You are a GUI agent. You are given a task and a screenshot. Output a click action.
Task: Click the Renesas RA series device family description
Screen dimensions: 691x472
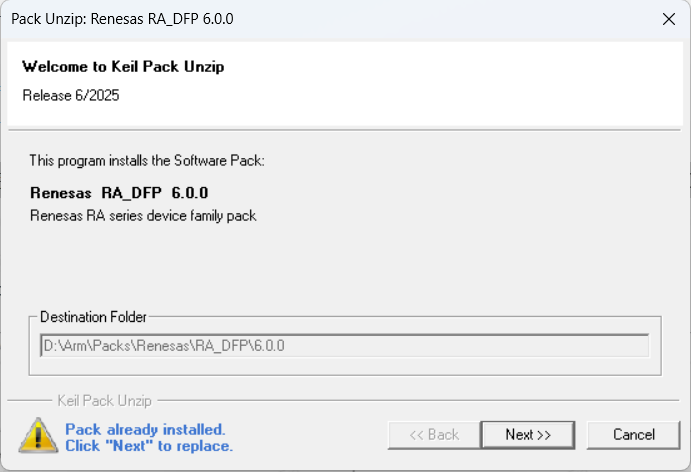point(143,216)
